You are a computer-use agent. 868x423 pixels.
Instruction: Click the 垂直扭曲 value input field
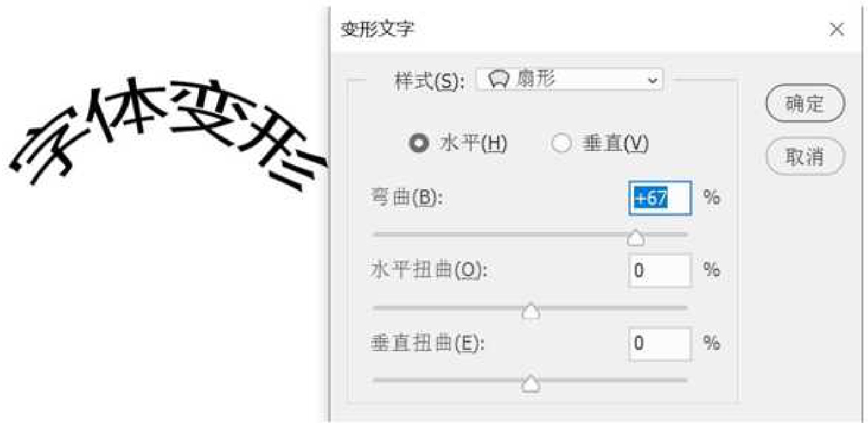tap(660, 344)
